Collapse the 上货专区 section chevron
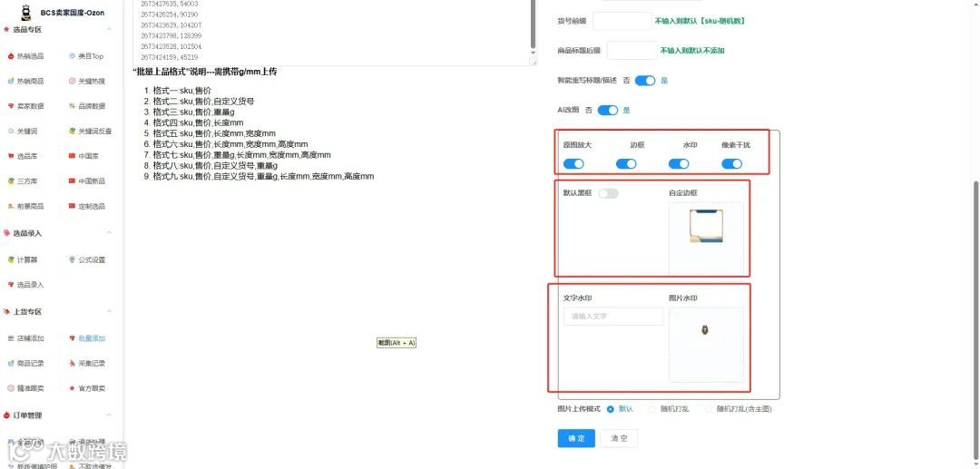980x469 pixels. coord(109,312)
